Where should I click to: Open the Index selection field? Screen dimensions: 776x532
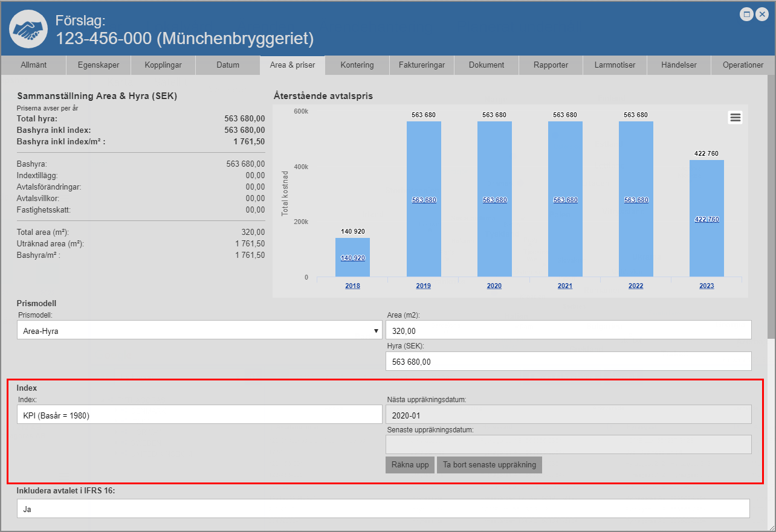199,415
